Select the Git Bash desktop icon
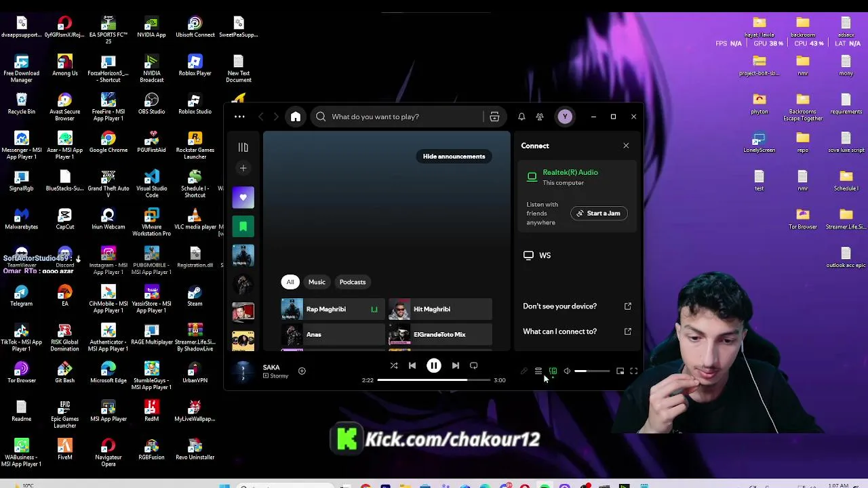 (x=65, y=372)
